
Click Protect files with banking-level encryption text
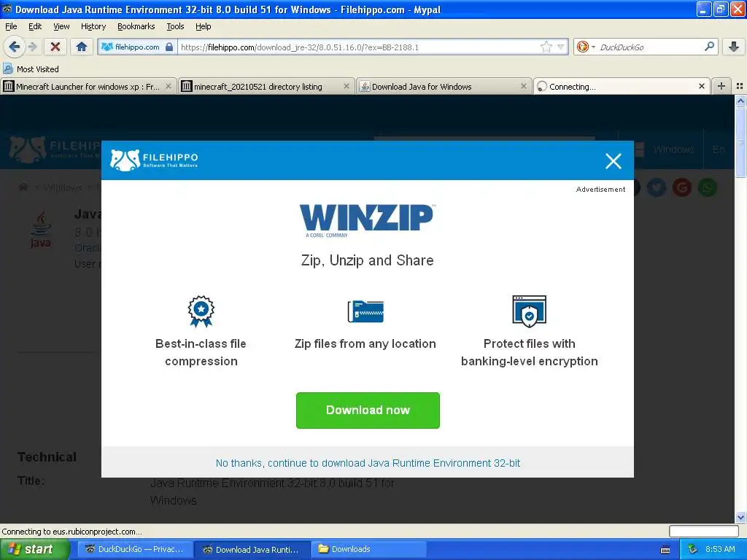pos(530,352)
